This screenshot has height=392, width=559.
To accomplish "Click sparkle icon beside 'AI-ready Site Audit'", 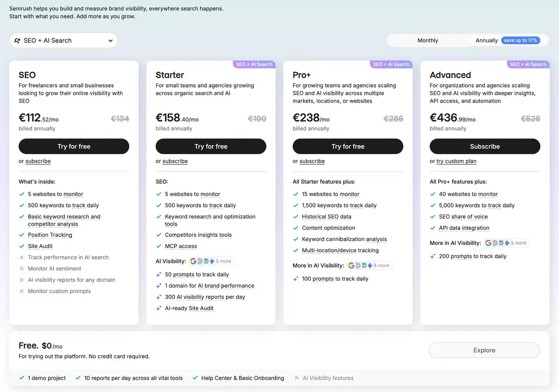I will [x=159, y=308].
